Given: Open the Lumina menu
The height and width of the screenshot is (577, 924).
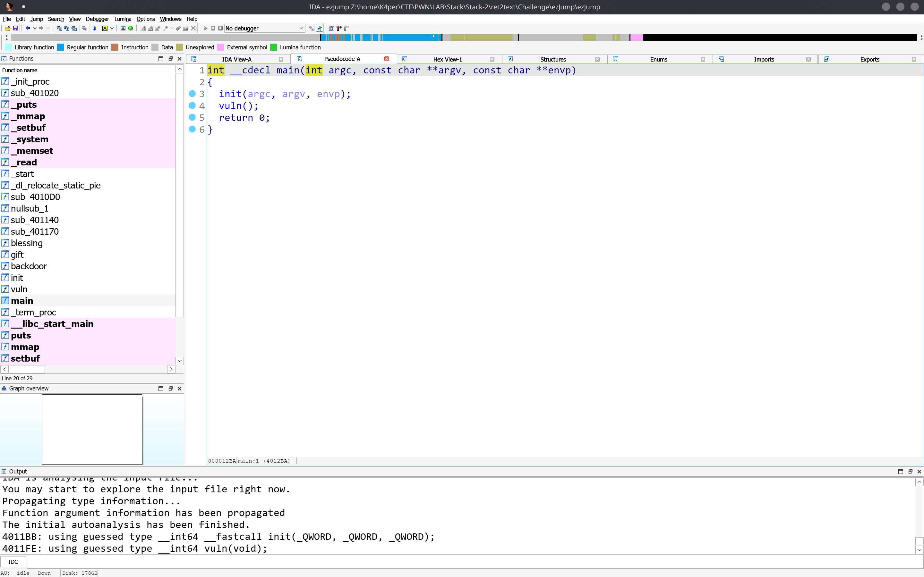Looking at the screenshot, I should (123, 19).
